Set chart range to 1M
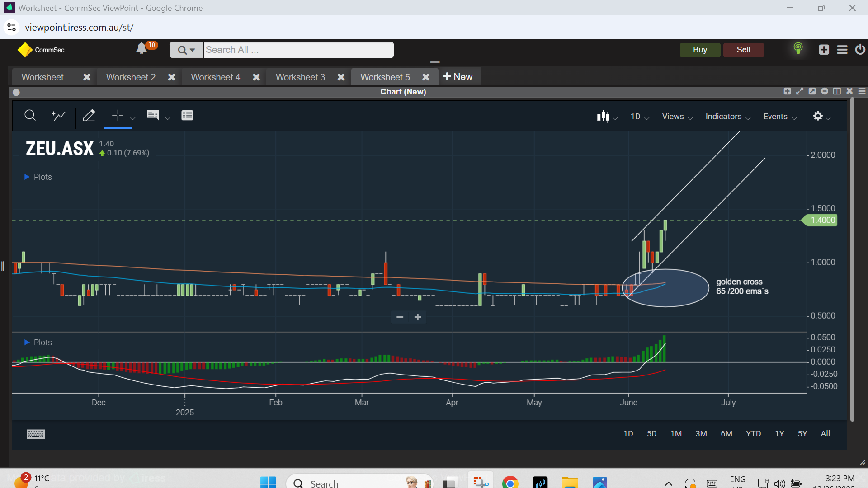The height and width of the screenshot is (488, 868). click(x=676, y=434)
